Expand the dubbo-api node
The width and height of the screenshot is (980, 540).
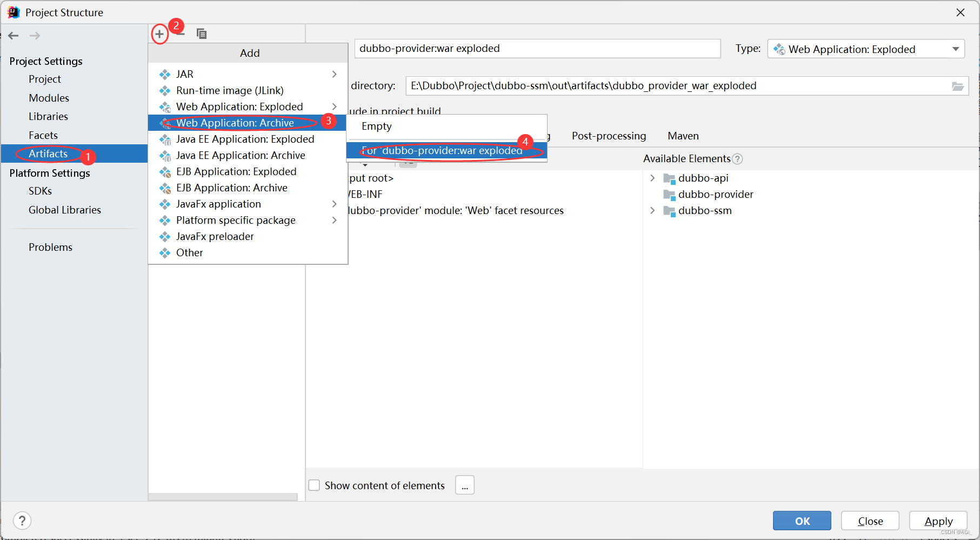click(x=652, y=178)
